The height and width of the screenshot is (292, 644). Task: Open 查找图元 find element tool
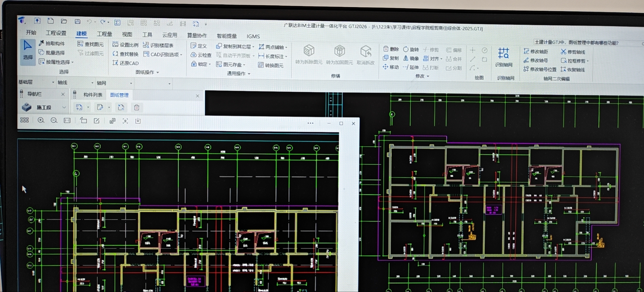[91, 44]
